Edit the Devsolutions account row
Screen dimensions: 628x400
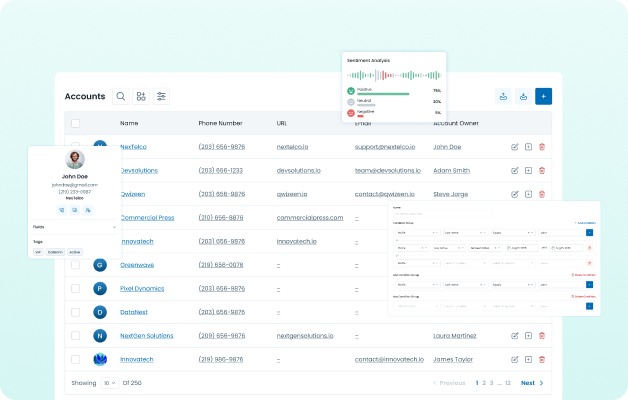515,170
